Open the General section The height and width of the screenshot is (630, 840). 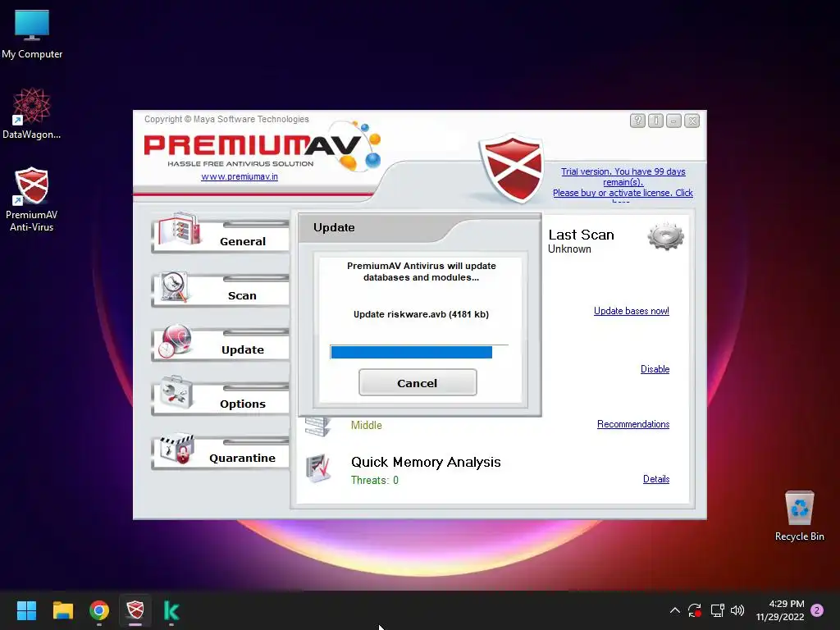coord(221,235)
